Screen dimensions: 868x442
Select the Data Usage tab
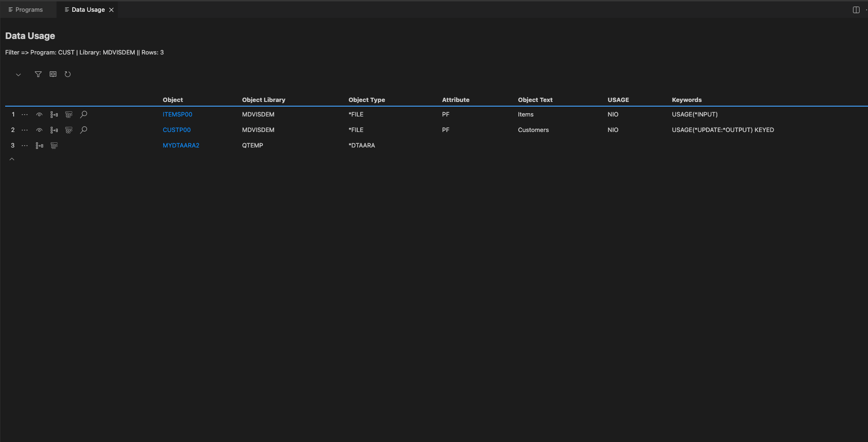(88, 10)
